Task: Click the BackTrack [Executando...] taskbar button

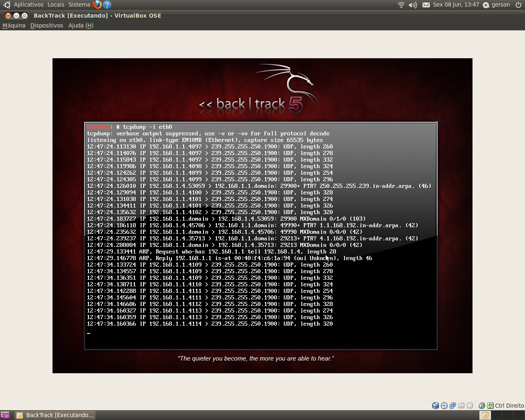Action: click(55, 415)
